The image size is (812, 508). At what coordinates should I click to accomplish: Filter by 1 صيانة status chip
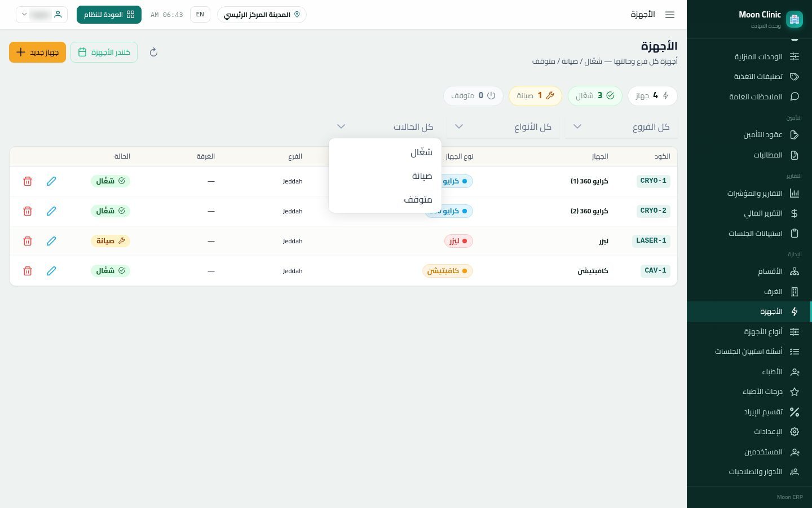536,96
